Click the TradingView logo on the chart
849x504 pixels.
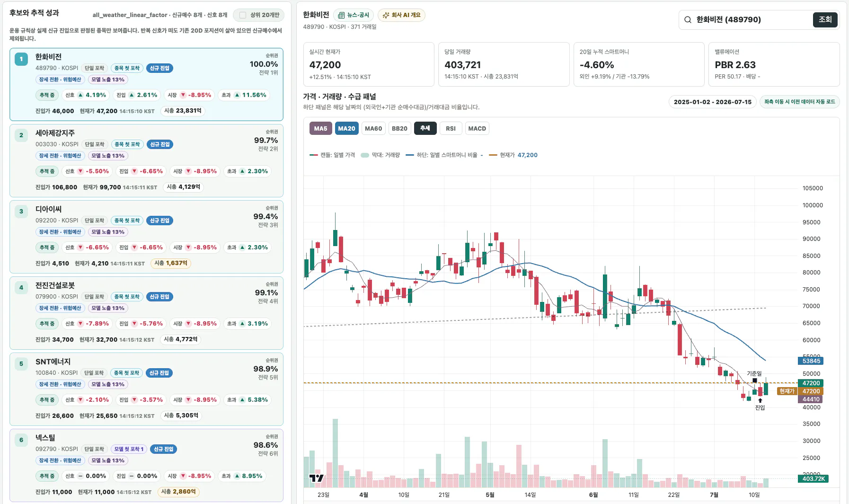[316, 478]
